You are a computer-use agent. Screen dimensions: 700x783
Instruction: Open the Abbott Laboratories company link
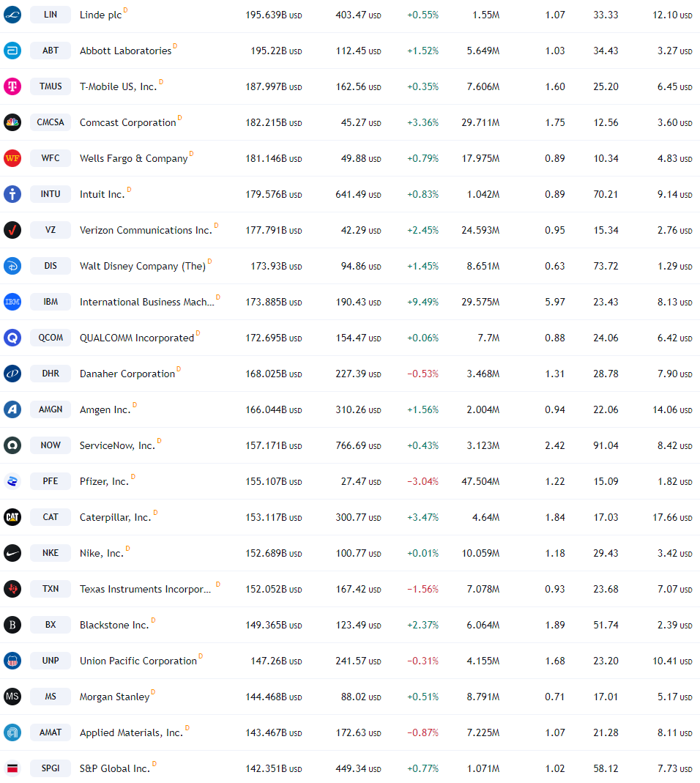(125, 51)
